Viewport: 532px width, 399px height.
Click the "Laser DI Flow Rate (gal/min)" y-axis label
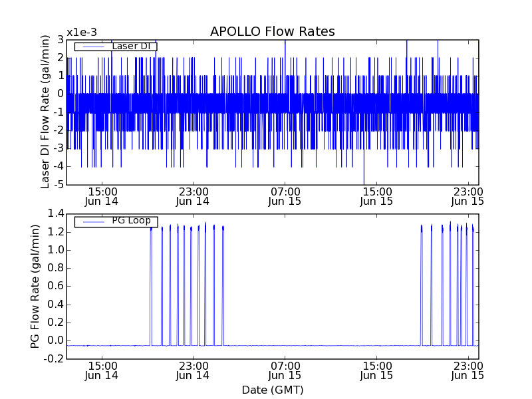point(45,112)
